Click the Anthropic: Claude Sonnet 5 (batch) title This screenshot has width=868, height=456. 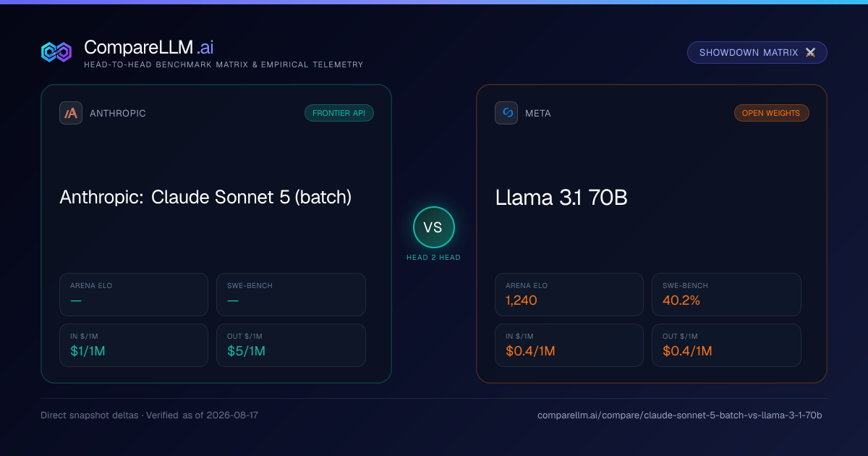point(205,197)
